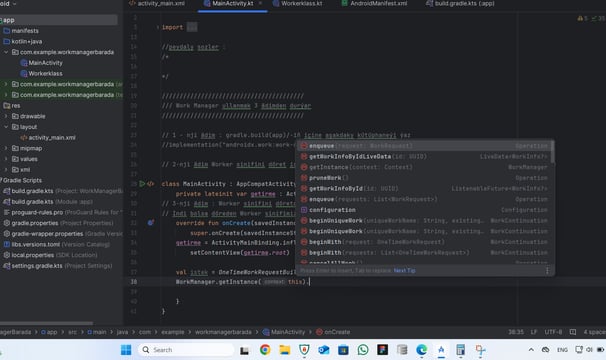Image resolution: width=606 pixels, height=360 pixels.
Task: Click the cloud sync tray icon
Action: point(545,350)
